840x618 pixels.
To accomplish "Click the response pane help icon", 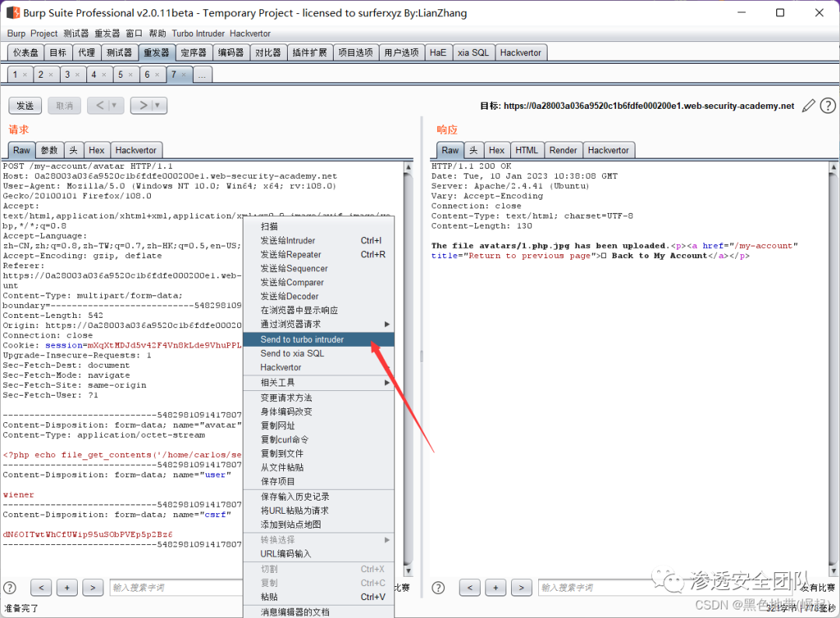I will 438,588.
